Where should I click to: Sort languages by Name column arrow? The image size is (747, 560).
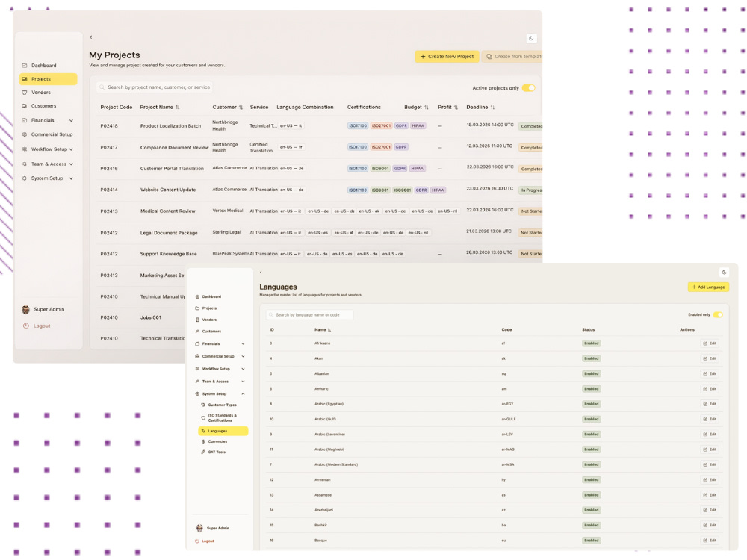pos(329,329)
